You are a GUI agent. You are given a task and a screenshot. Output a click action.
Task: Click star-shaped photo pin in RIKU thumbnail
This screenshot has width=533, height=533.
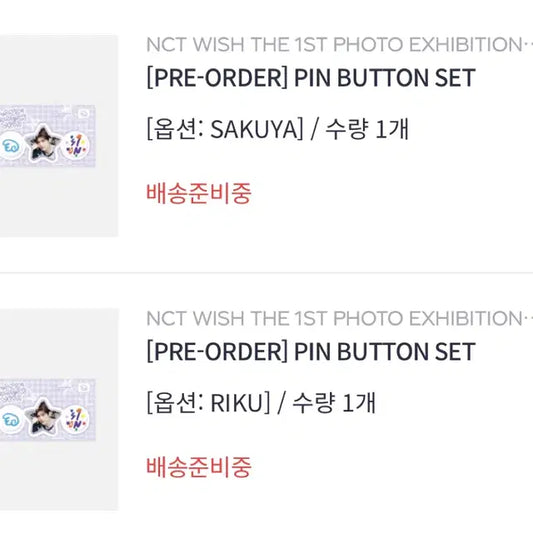pyautogui.click(x=43, y=417)
